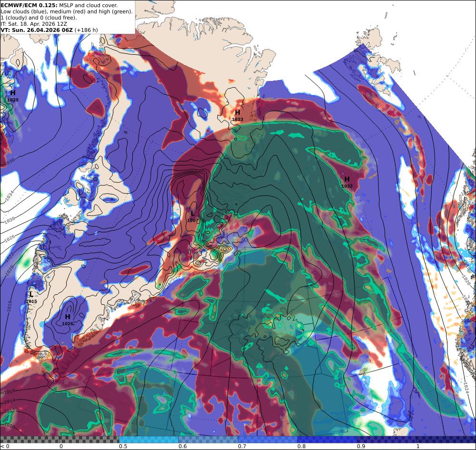This screenshot has height=450, width=476.
Task: Pick the darkest colorbar swatch above 1
Action: coord(446,440)
